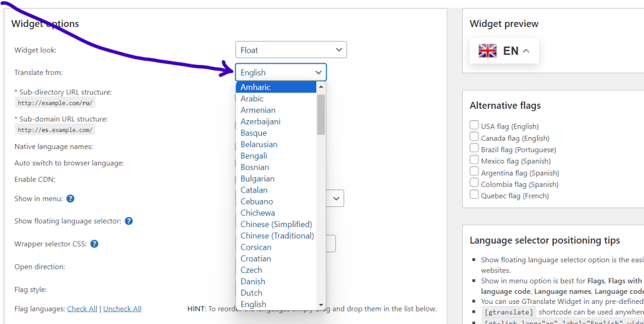The image size is (644, 324).
Task: Click the language list scroll down arrow
Action: [x=321, y=304]
